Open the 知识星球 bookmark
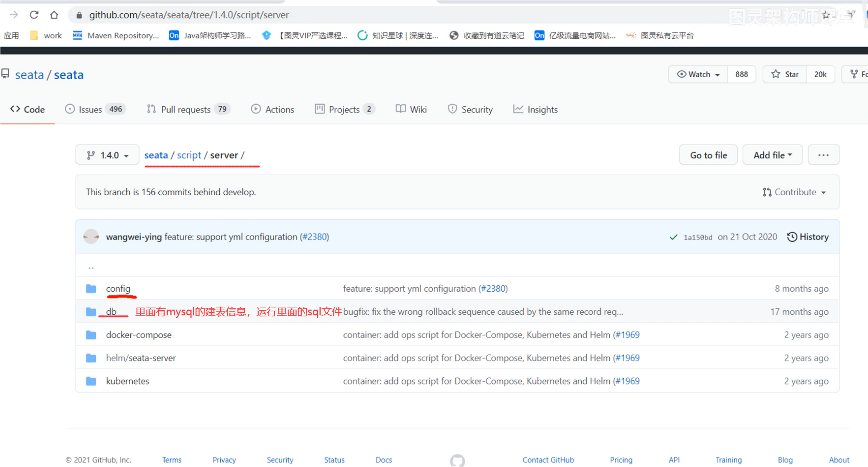This screenshot has width=868, height=467. [397, 35]
